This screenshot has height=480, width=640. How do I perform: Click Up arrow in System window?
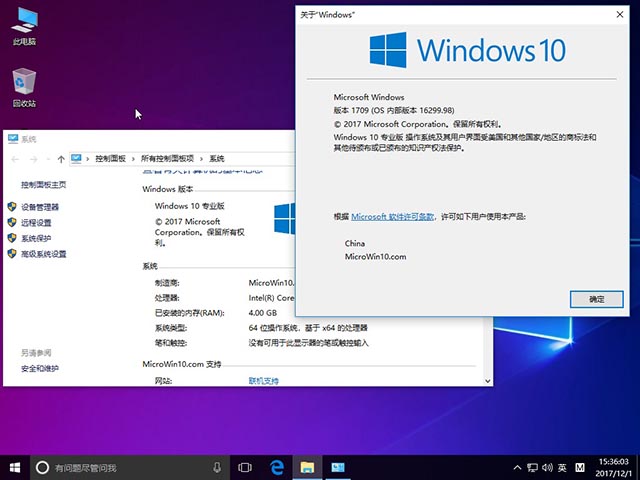(x=61, y=159)
